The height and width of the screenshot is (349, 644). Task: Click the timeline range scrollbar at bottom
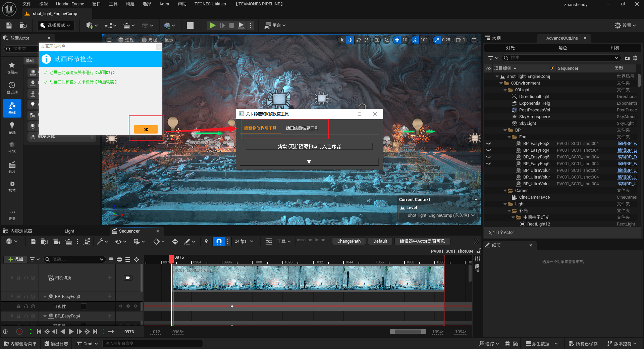click(408, 332)
